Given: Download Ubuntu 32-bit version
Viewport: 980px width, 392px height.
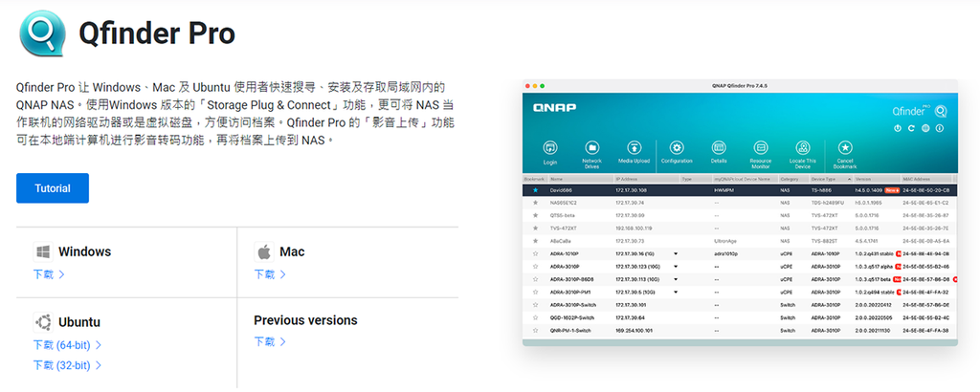Looking at the screenshot, I should pyautogui.click(x=67, y=365).
